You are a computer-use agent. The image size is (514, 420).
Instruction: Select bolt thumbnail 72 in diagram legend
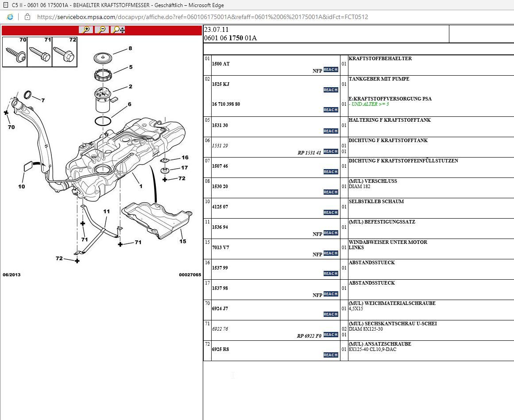tap(65, 52)
